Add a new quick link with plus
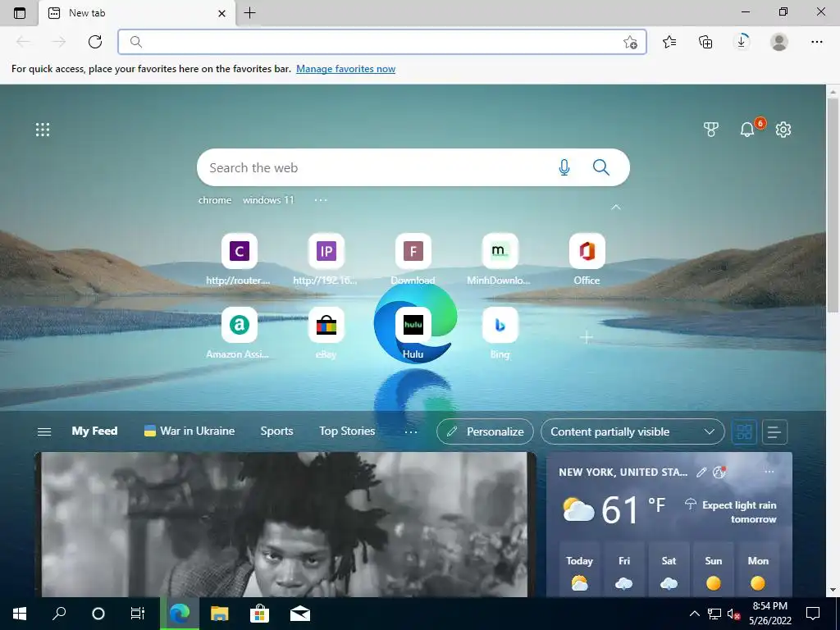 (587, 337)
